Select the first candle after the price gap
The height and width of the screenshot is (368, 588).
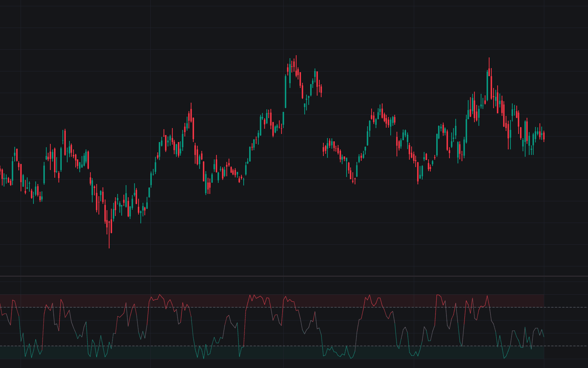[323, 149]
